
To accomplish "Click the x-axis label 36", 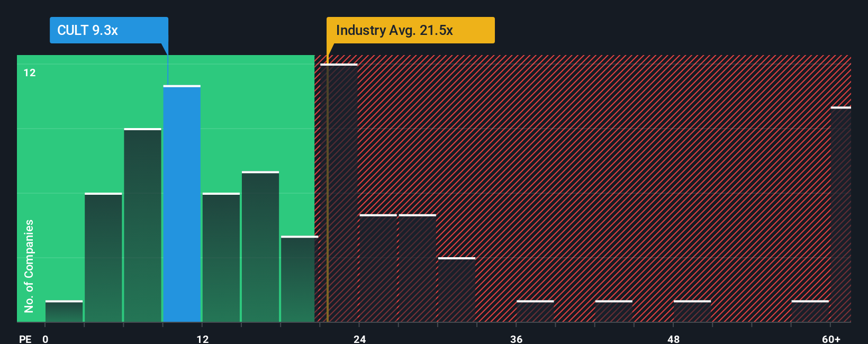I will pos(517,339).
